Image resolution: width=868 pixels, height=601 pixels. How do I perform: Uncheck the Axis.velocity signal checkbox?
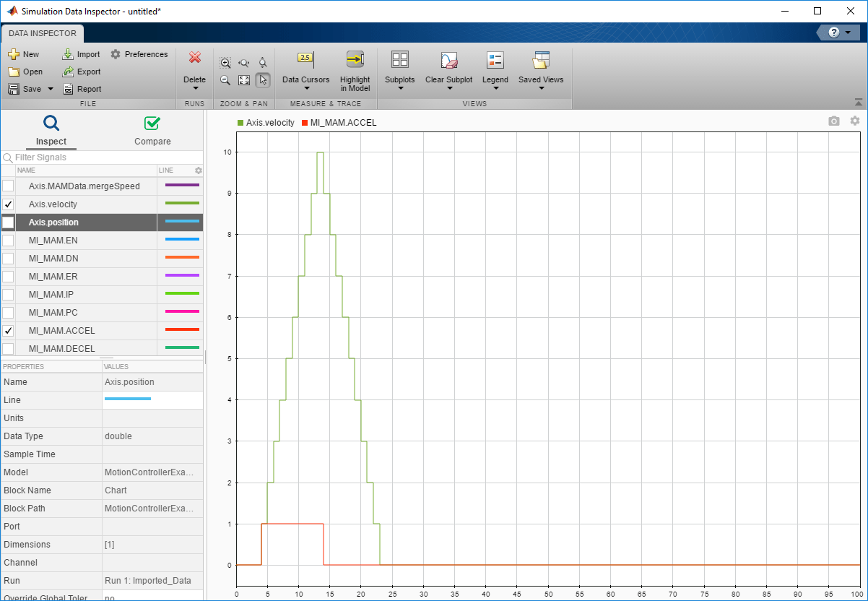tap(8, 204)
